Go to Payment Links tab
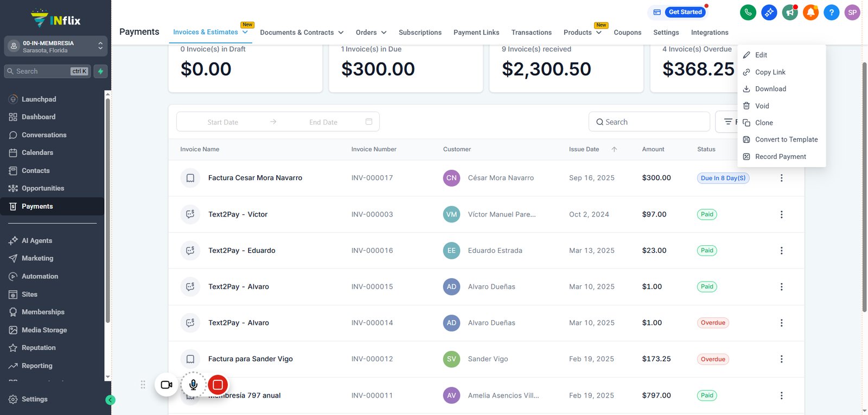Viewport: 868px width, 415px height. point(476,33)
